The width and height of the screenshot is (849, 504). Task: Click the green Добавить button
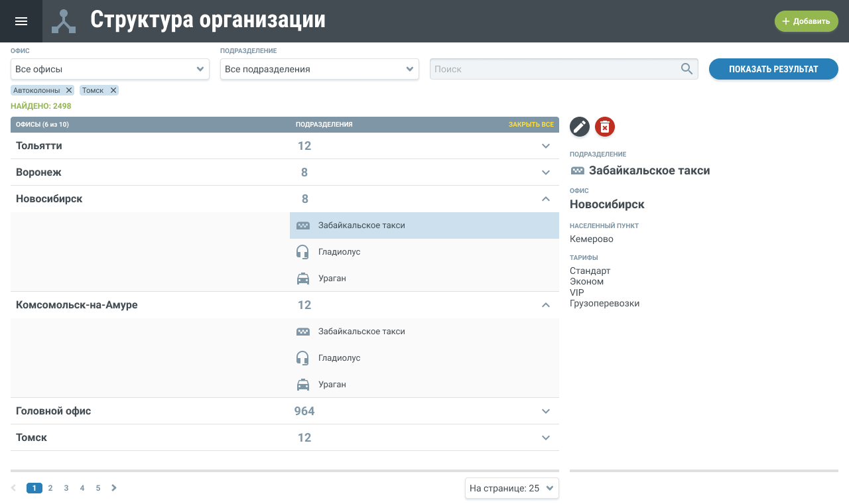pyautogui.click(x=806, y=21)
